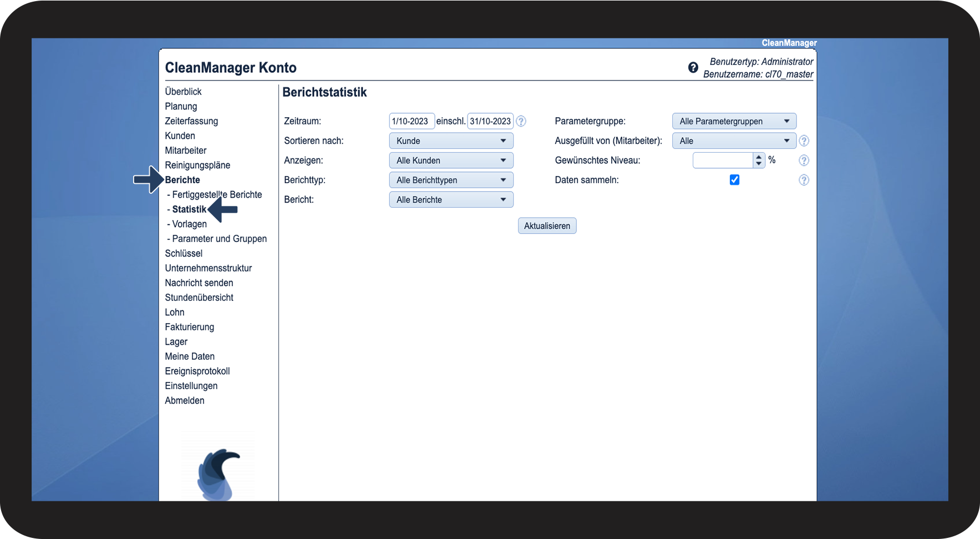The height and width of the screenshot is (539, 980).
Task: Click the start date field 1/10-2023
Action: (411, 121)
